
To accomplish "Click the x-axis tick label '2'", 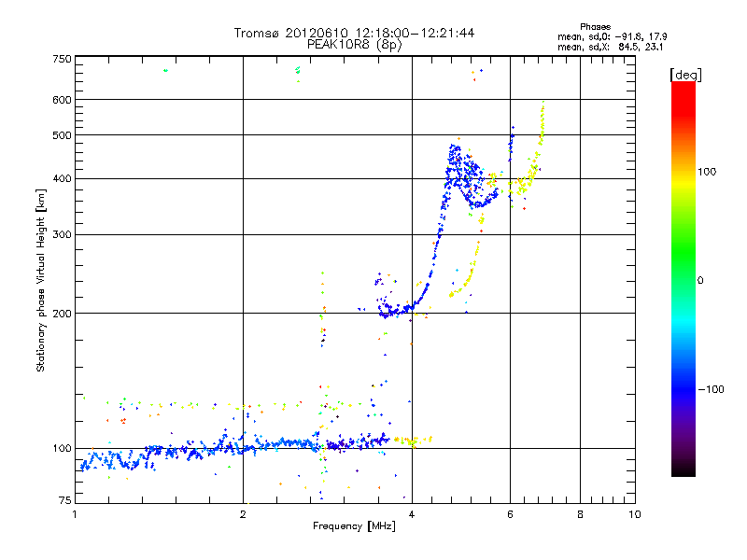I will (243, 514).
